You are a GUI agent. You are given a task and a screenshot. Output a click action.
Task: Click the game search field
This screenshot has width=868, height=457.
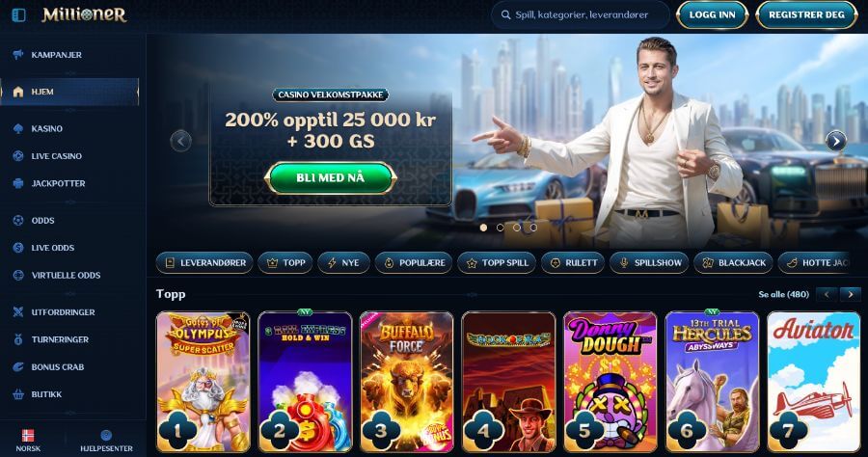click(x=581, y=14)
